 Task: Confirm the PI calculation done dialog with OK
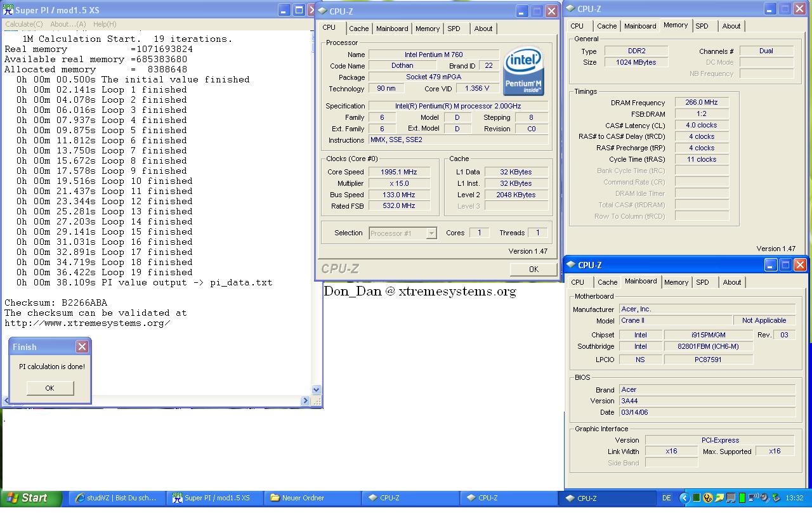(49, 388)
